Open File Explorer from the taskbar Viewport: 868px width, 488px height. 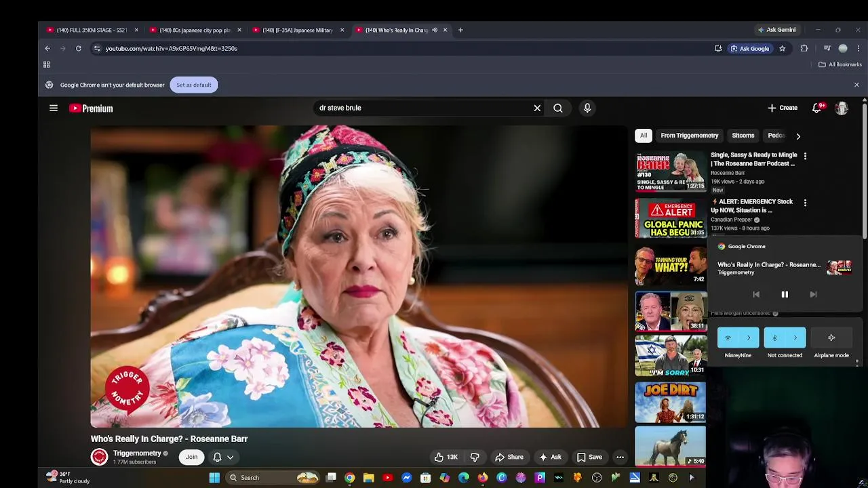pos(368,478)
